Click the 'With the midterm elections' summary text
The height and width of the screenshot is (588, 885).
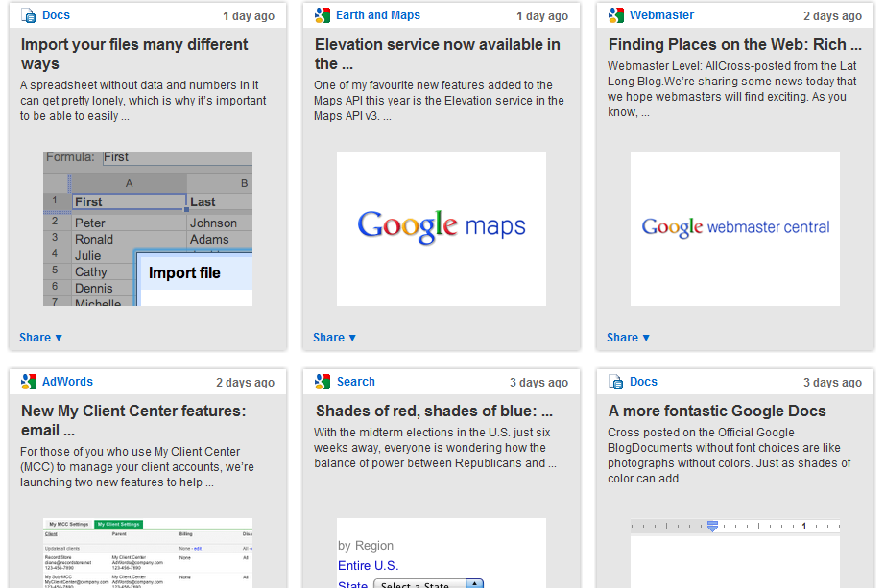click(x=435, y=448)
